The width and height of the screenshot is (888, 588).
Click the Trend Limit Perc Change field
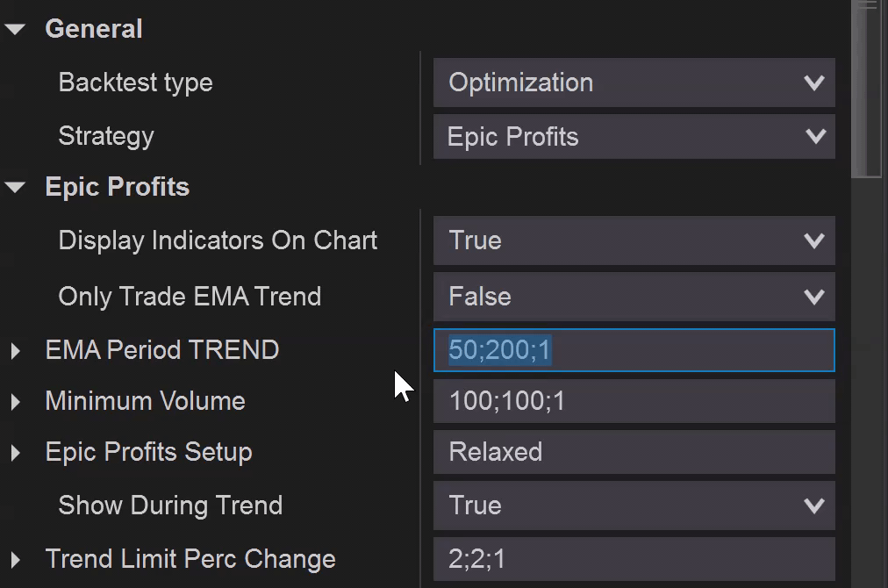pyautogui.click(x=634, y=559)
